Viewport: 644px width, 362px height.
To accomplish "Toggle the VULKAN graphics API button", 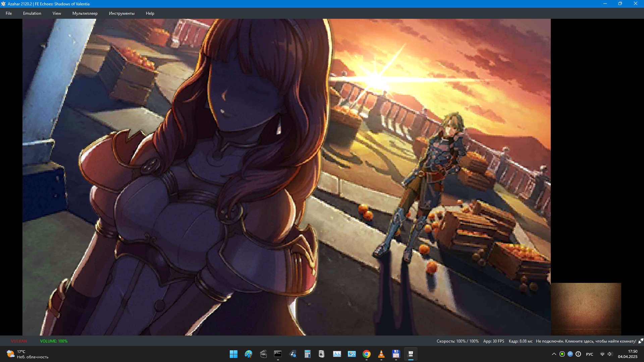I will coord(19,341).
